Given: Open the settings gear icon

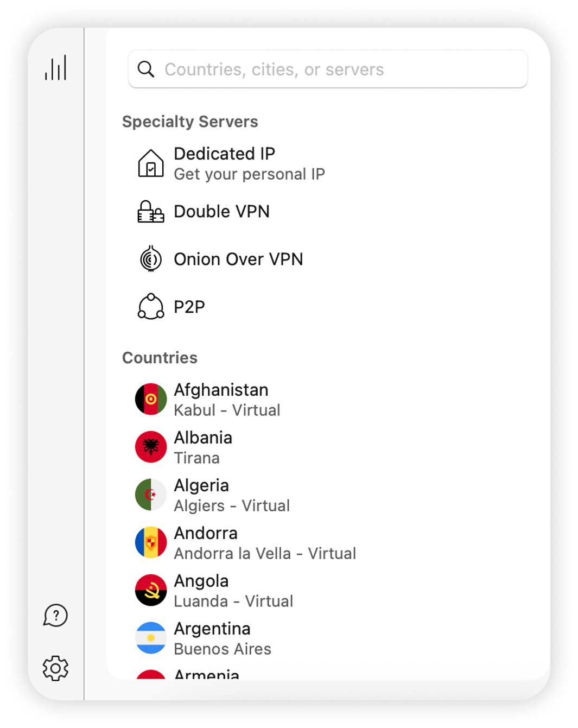Looking at the screenshot, I should (56, 668).
